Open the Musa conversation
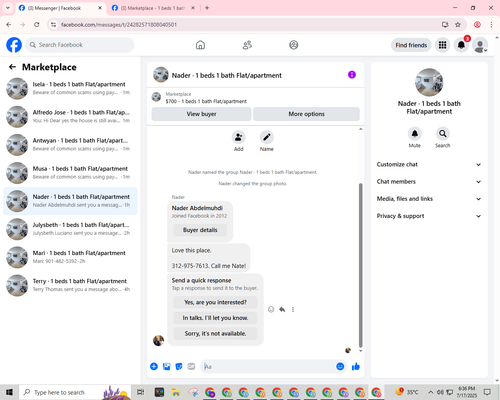 coord(70,173)
